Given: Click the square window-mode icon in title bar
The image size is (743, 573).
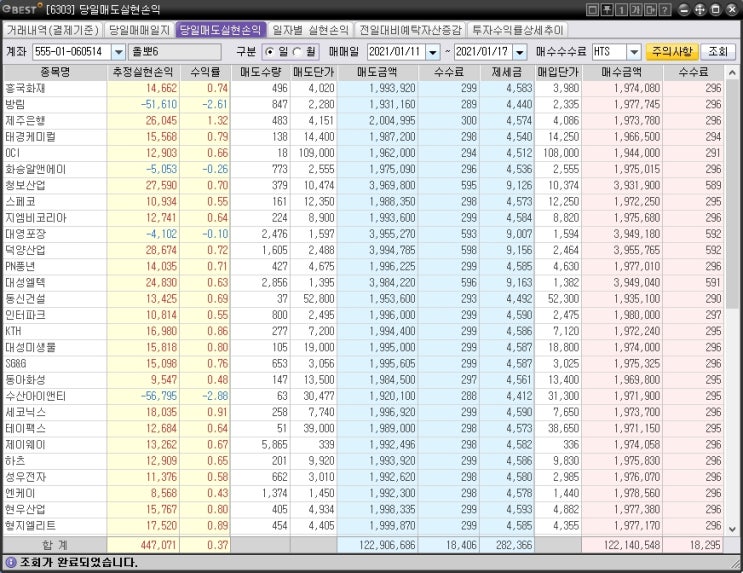Looking at the screenshot, I should pyautogui.click(x=592, y=9).
